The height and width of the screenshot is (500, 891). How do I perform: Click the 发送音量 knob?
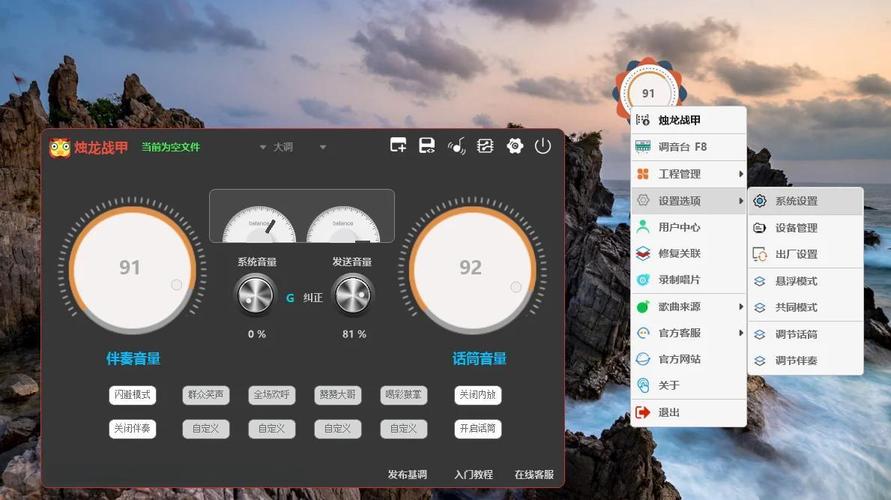tap(353, 295)
